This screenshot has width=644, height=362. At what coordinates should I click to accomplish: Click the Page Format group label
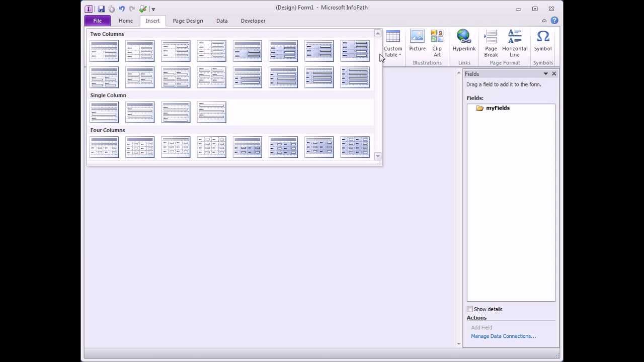(505, 63)
